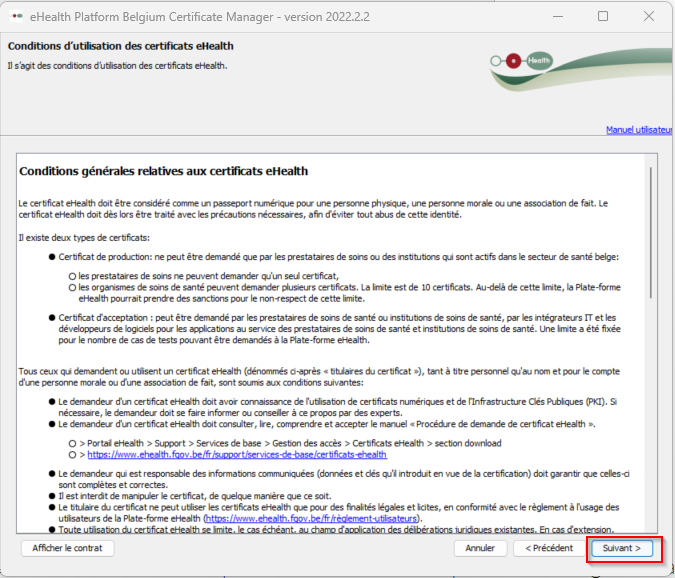Click the Suivant > button
This screenshot has height=578, width=675.
click(622, 548)
